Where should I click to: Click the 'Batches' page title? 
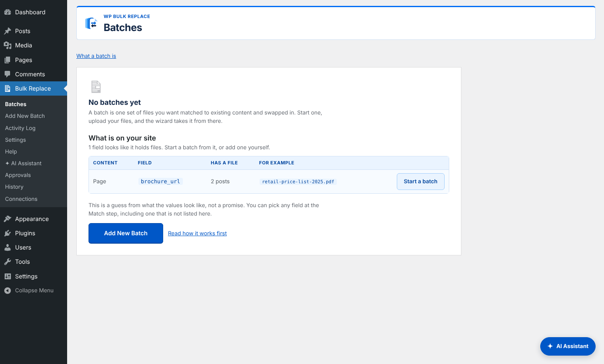123,28
